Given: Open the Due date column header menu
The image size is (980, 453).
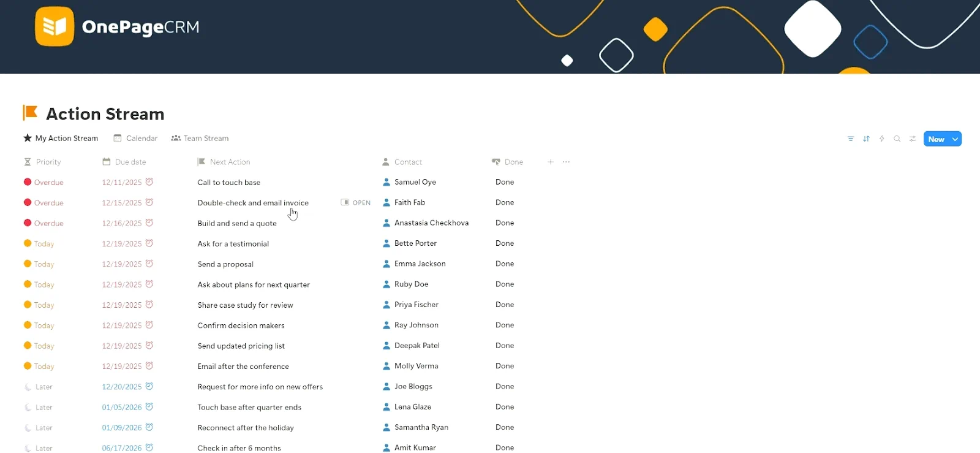Looking at the screenshot, I should pyautogui.click(x=124, y=162).
